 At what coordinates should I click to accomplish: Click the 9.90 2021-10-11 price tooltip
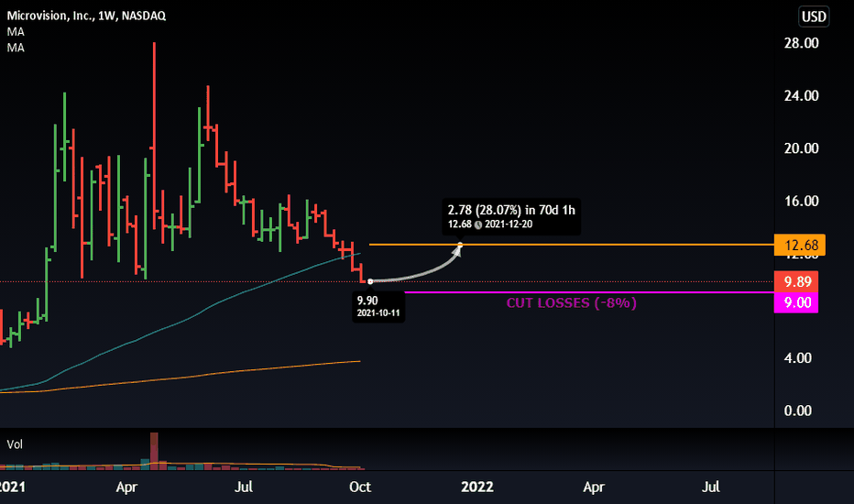378,306
